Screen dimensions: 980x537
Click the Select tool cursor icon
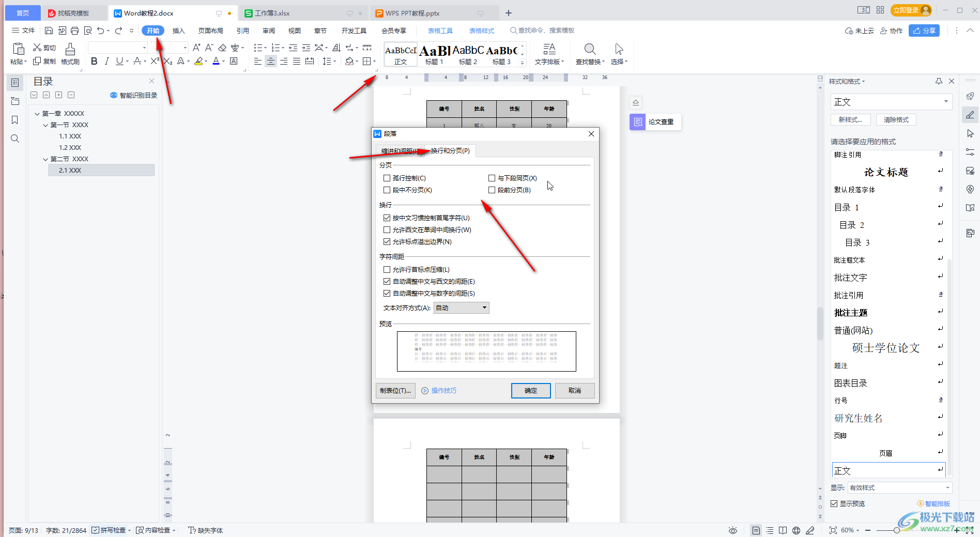619,49
